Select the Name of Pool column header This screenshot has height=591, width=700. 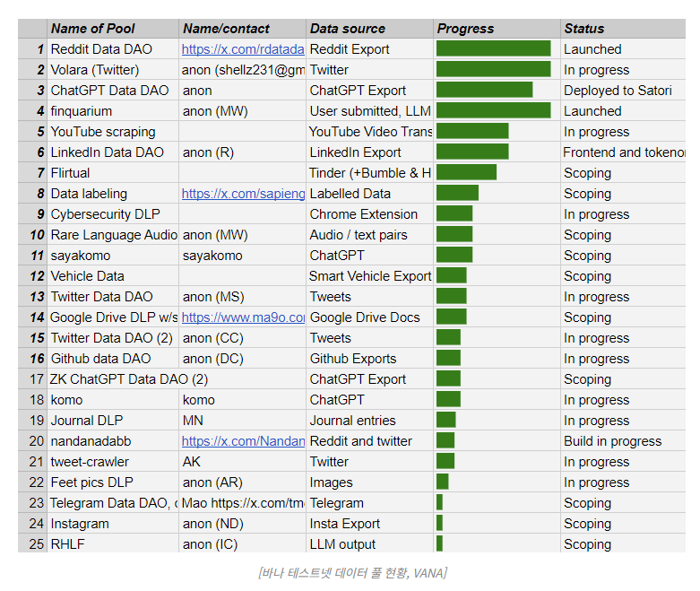(x=93, y=29)
